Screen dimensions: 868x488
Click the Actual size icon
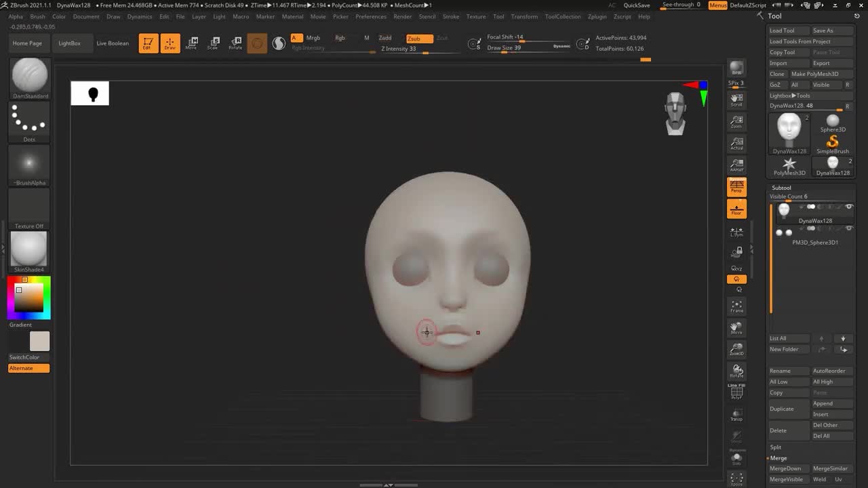click(x=736, y=144)
